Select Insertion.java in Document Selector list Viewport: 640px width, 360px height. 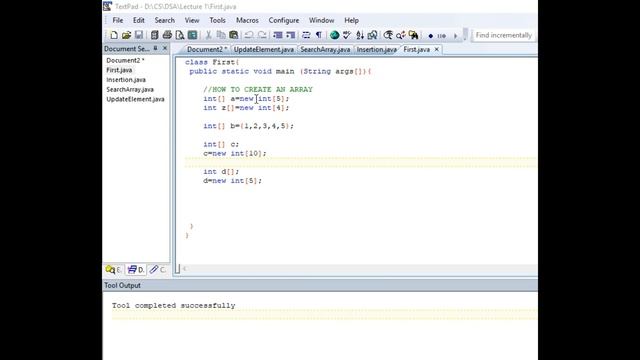[126, 80]
